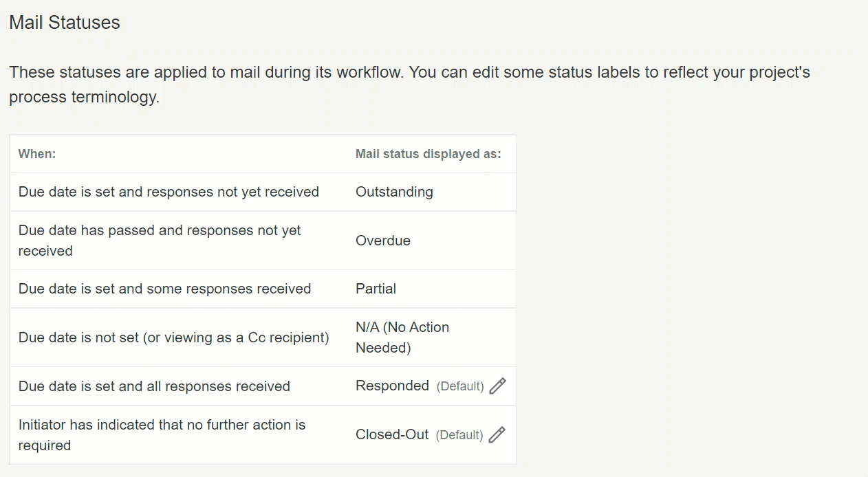Click the Responded status text

392,386
